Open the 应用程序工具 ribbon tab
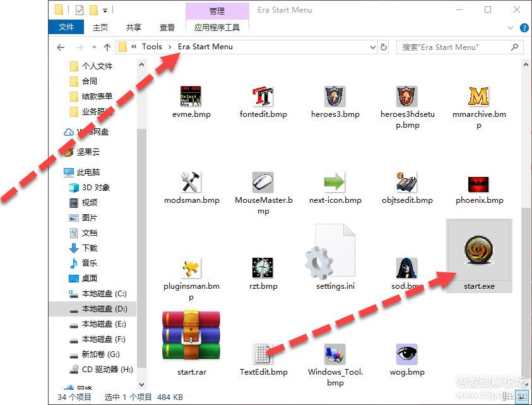 217,27
